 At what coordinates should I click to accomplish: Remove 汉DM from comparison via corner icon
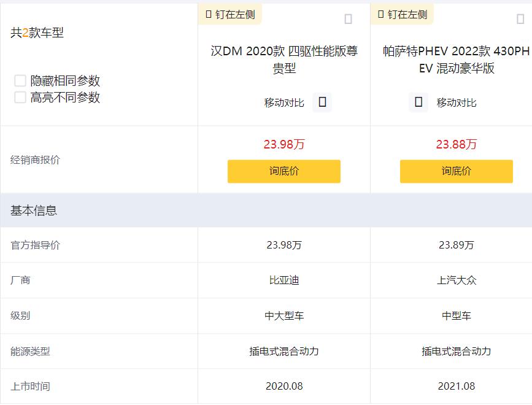point(348,18)
